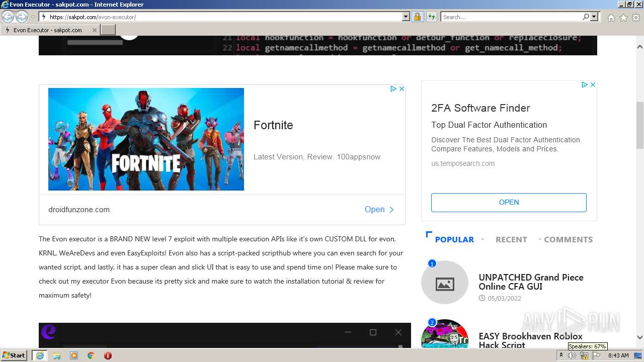This screenshot has width=644, height=362.
Task: Open a new blank tab
Action: (x=108, y=30)
